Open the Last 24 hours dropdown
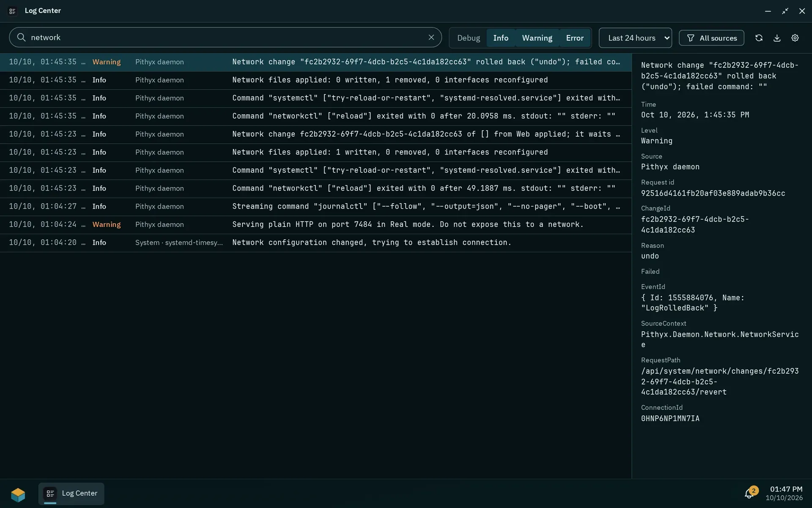 click(635, 38)
